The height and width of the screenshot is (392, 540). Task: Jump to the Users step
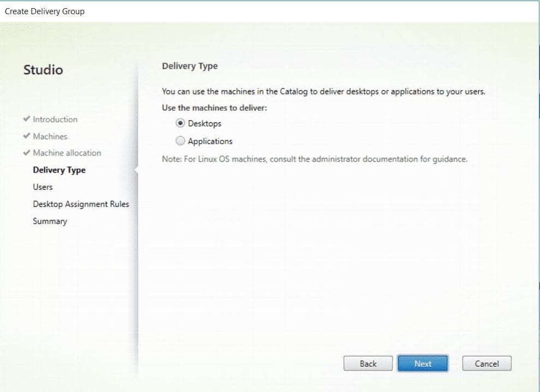pyautogui.click(x=43, y=187)
